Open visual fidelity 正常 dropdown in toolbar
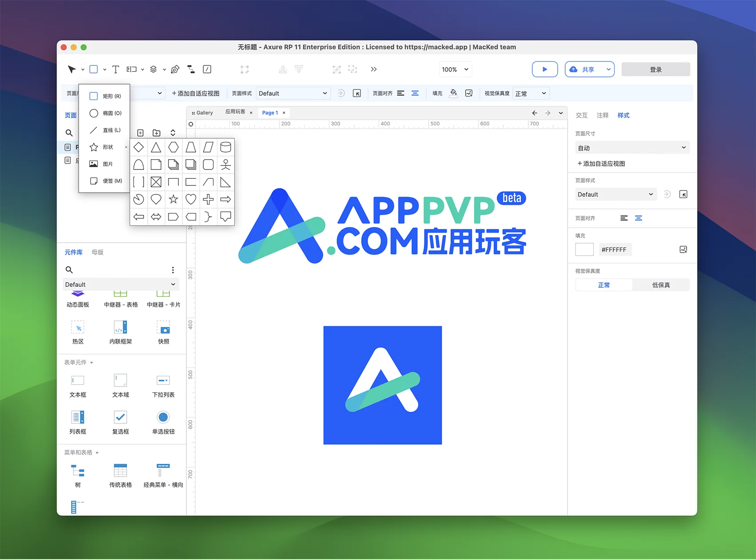The width and height of the screenshot is (756, 559). [531, 93]
